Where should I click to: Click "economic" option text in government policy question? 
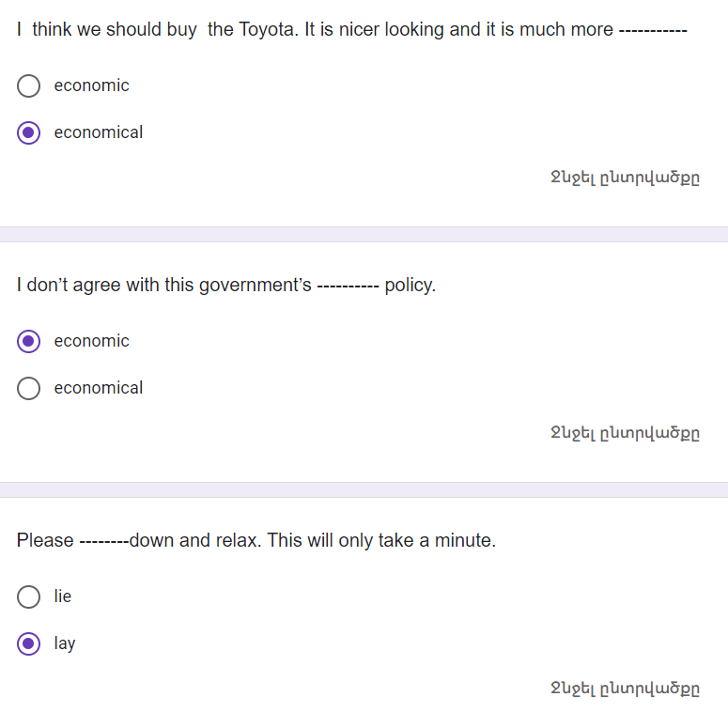click(x=92, y=341)
